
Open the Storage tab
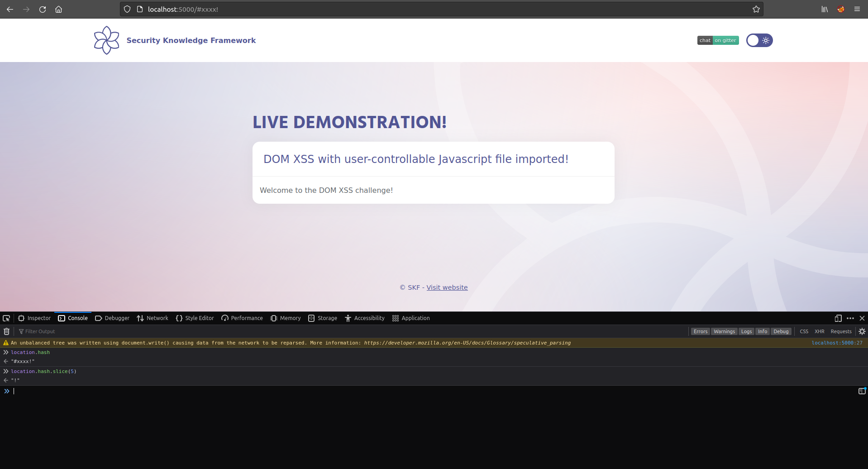click(x=323, y=318)
